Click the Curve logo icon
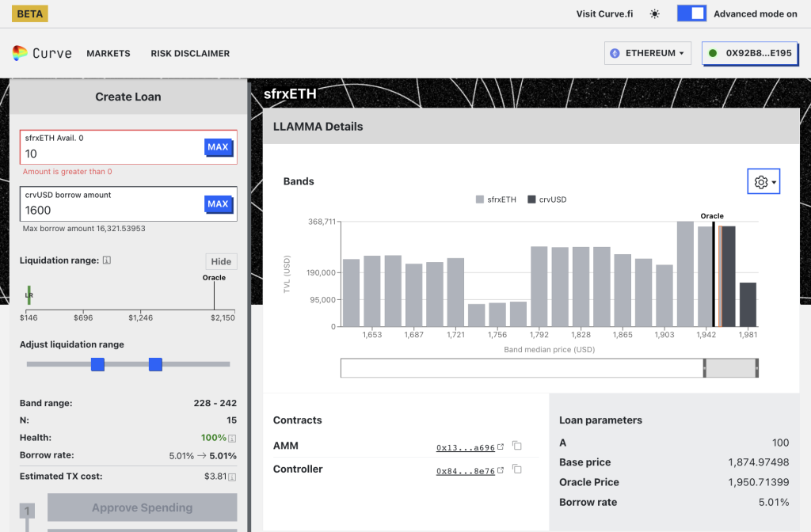This screenshot has height=532, width=811. [x=20, y=53]
